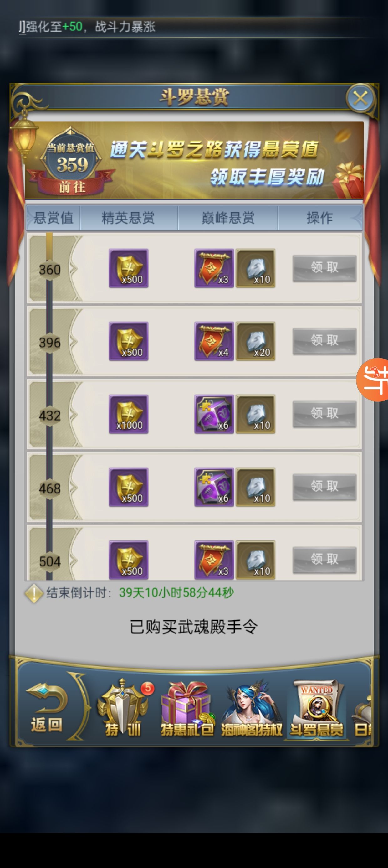Tap the 前往 ribbon under bounty value
The height and width of the screenshot is (868, 388).
pos(72,186)
